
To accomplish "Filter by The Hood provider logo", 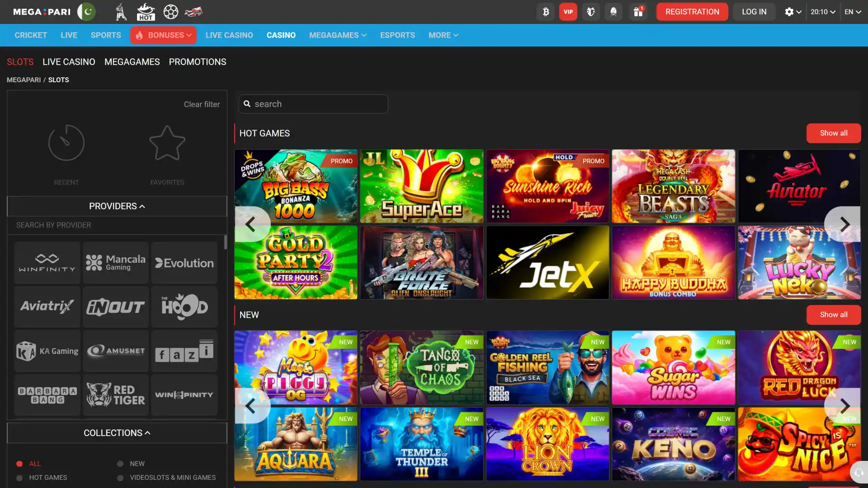I will click(184, 306).
